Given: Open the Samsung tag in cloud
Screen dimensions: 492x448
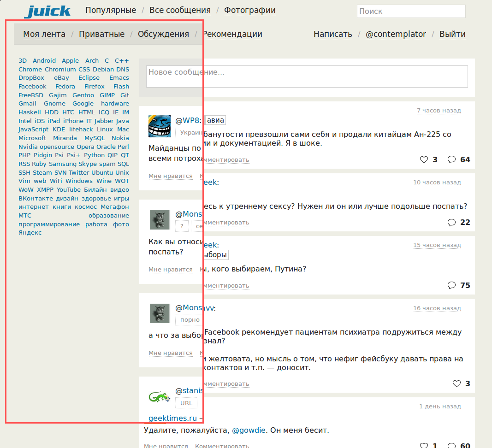Looking at the screenshot, I should point(63,164).
